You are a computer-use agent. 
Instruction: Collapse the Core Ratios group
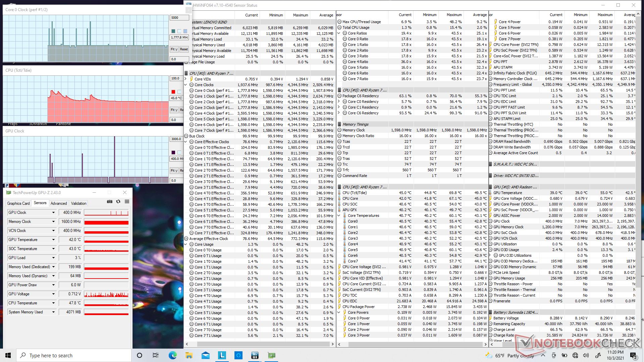(339, 33)
